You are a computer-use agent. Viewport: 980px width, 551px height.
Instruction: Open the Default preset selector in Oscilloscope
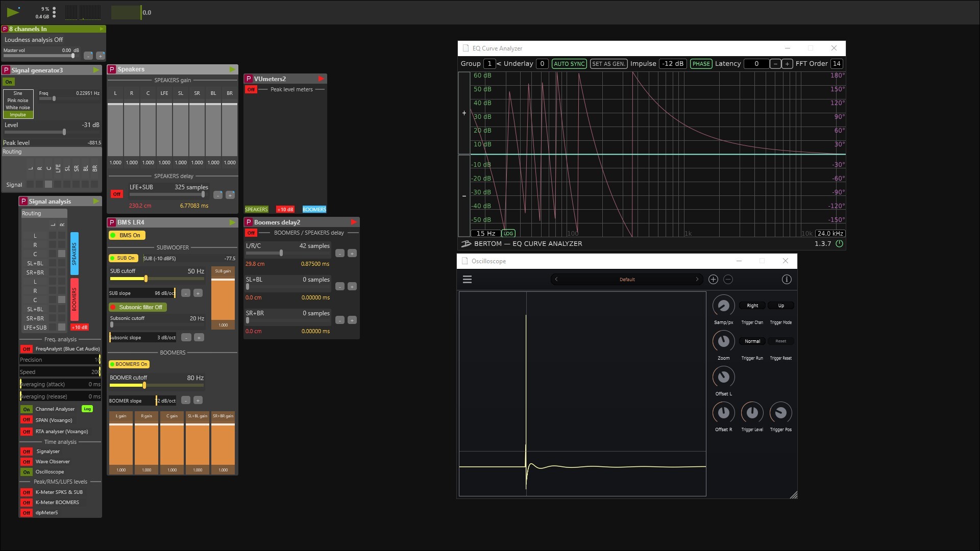(627, 279)
